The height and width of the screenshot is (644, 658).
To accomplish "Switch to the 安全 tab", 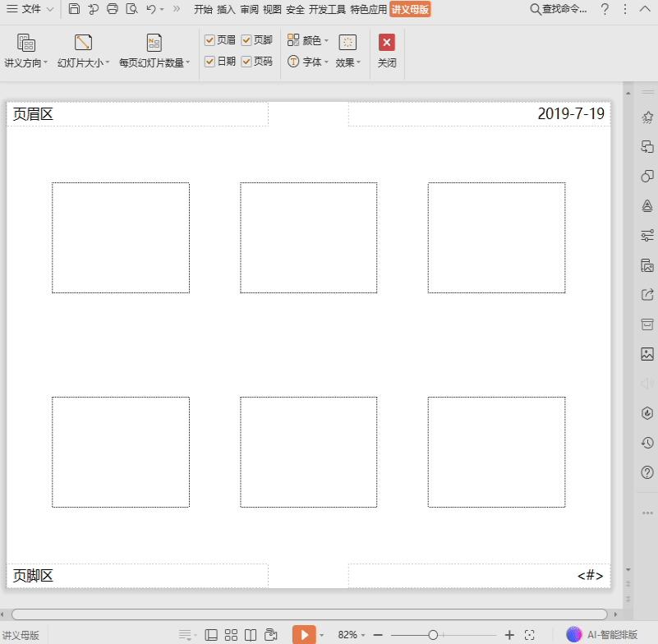I will (295, 9).
